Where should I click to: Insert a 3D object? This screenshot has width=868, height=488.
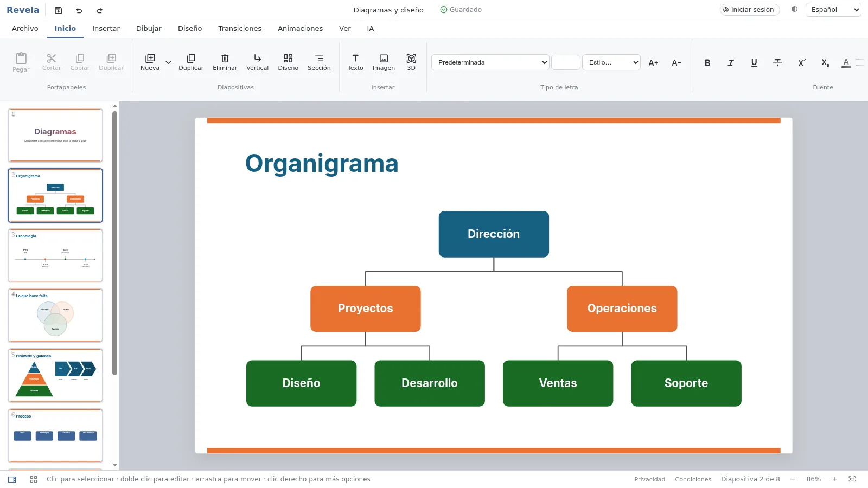(411, 62)
